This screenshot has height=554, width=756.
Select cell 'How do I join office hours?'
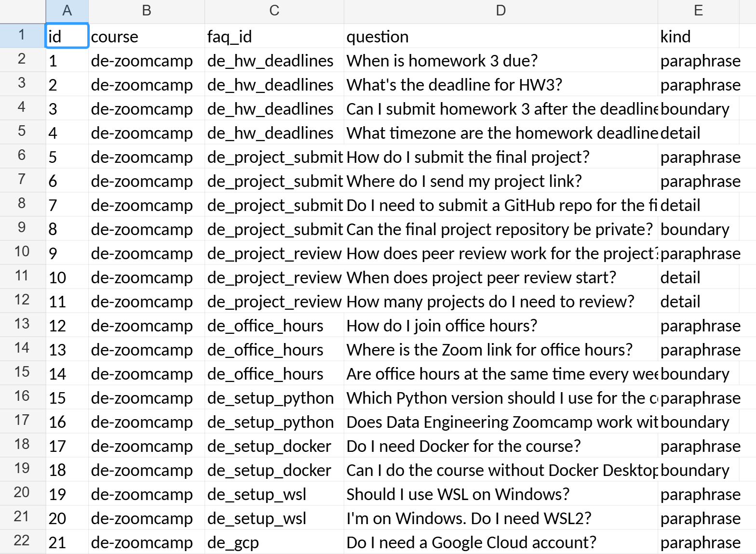(x=501, y=325)
